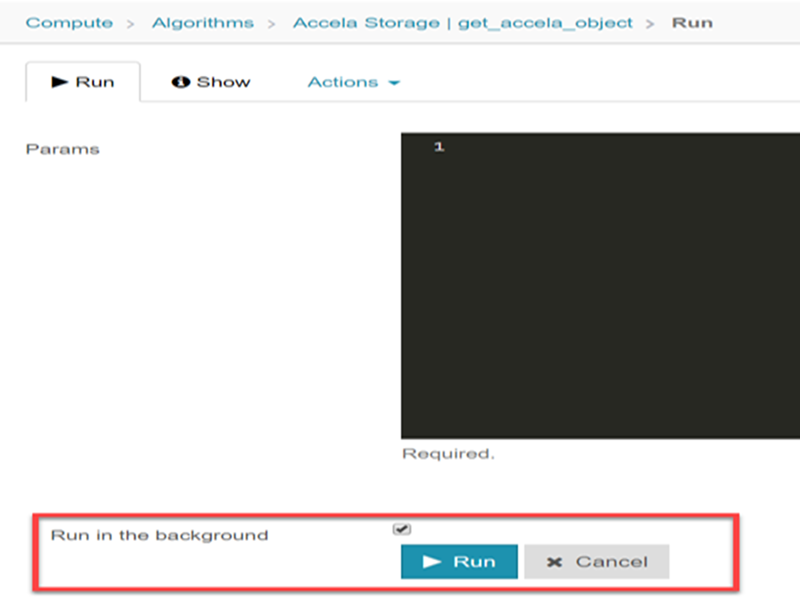Uncheck Run in the background checkbox
Viewport: 800px width, 600px height.
[402, 529]
